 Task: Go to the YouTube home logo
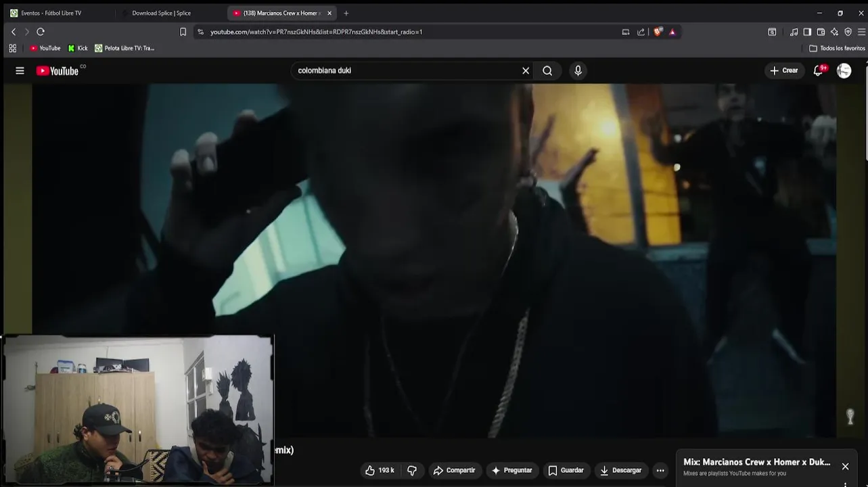tap(58, 70)
